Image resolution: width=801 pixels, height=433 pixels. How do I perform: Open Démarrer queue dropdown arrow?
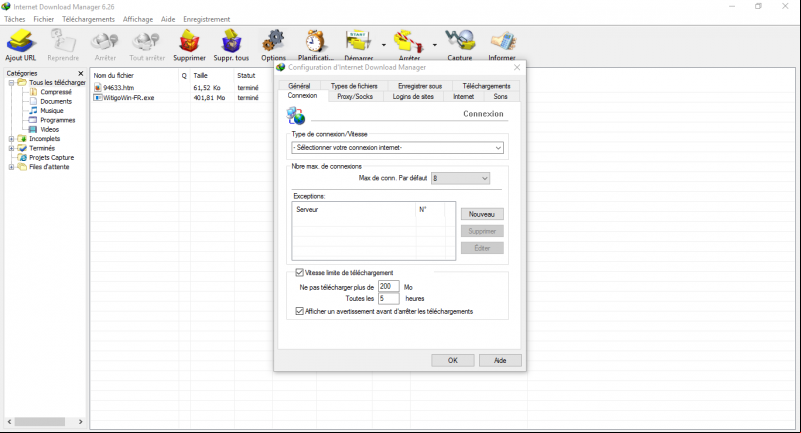(384, 45)
